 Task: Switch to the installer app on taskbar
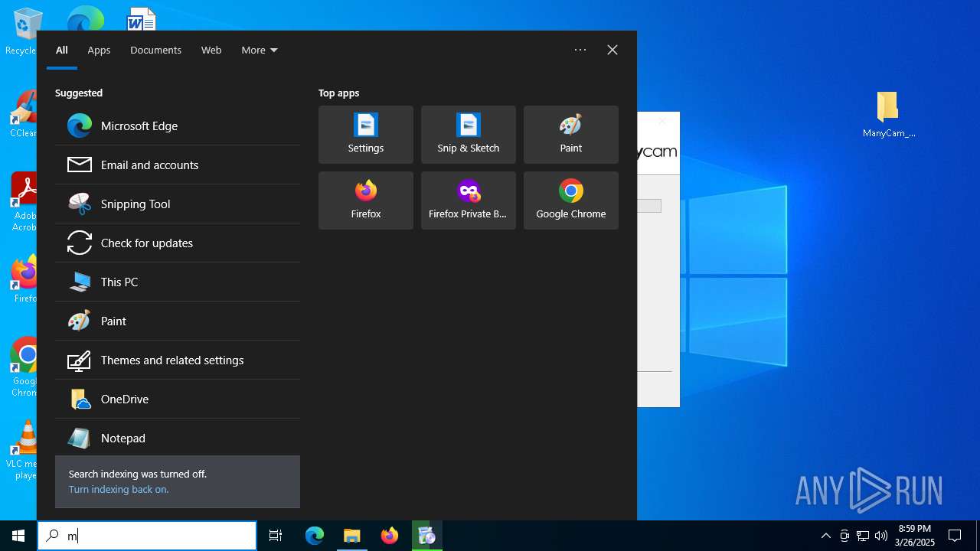tap(427, 536)
